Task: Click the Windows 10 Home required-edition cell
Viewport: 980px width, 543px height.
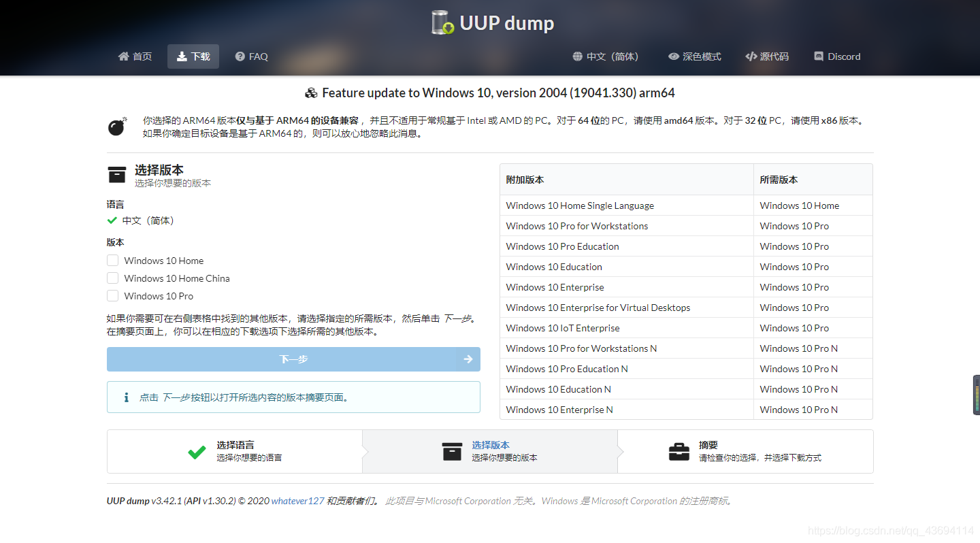Action: tap(813, 205)
